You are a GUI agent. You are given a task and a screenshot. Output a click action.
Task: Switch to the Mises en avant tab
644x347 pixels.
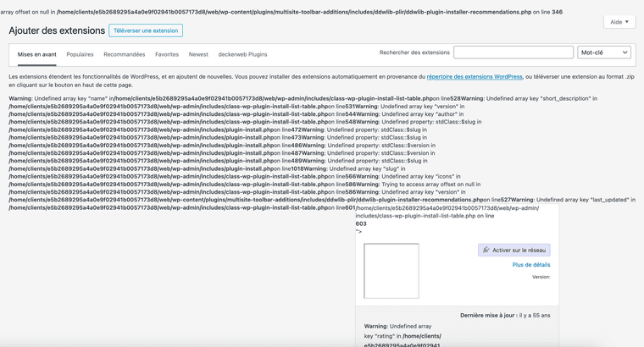(x=37, y=54)
